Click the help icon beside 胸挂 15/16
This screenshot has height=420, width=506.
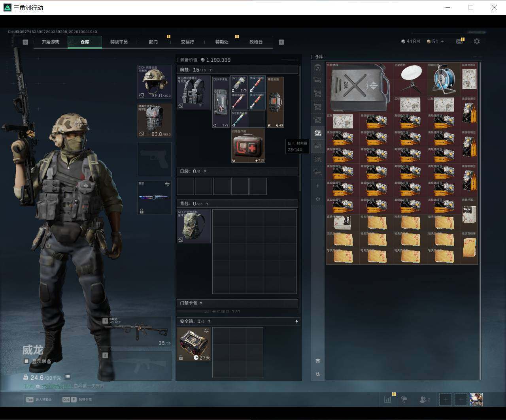click(x=210, y=70)
